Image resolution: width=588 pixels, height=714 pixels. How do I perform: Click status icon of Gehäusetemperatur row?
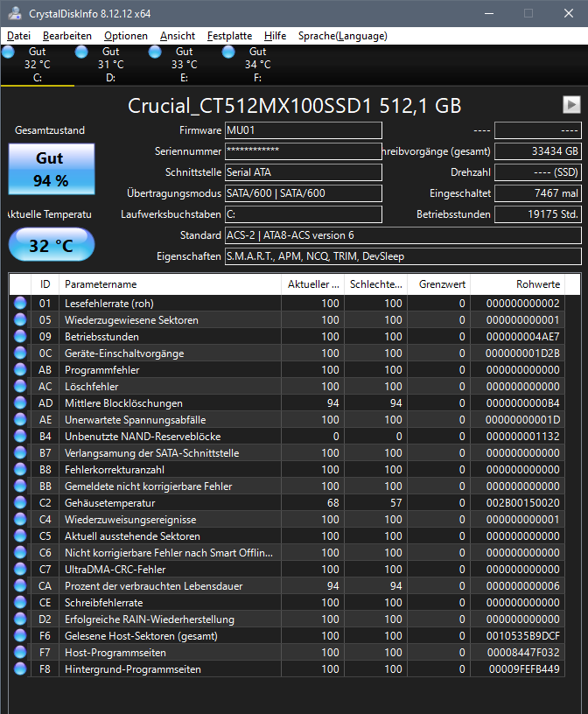(x=20, y=503)
